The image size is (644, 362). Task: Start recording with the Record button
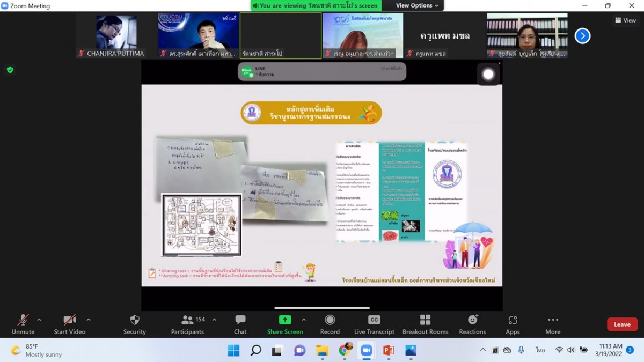(x=330, y=324)
